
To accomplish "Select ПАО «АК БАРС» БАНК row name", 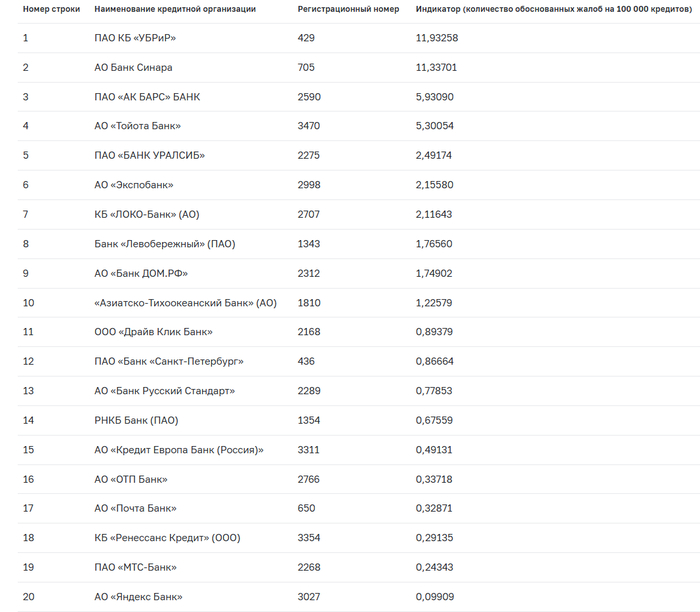I will point(147,97).
